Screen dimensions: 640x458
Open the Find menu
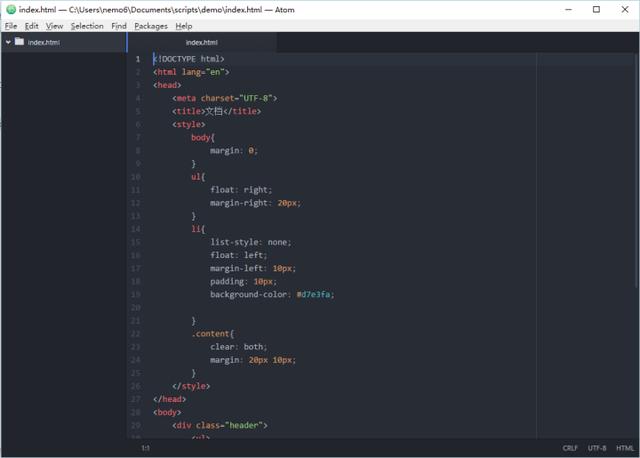[119, 25]
